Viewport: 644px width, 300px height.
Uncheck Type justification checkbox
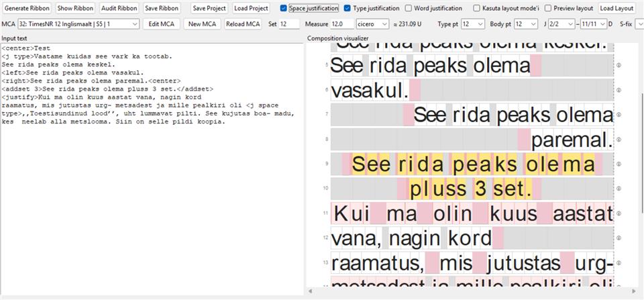(347, 8)
